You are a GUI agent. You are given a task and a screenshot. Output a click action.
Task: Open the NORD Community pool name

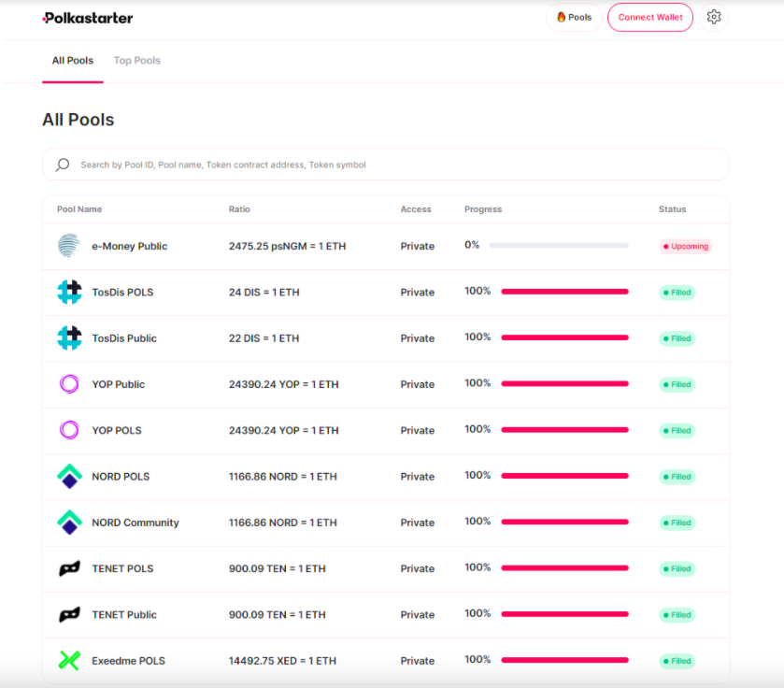135,523
